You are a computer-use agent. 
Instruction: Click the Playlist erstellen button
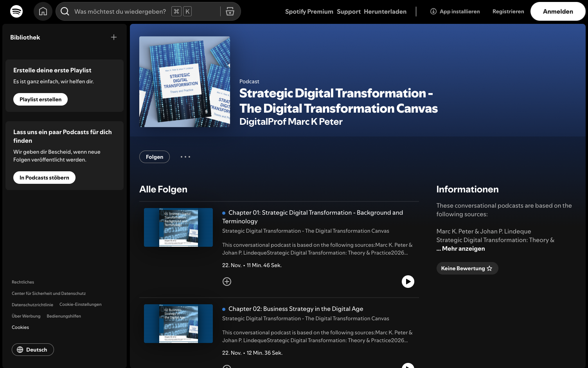[x=40, y=99]
